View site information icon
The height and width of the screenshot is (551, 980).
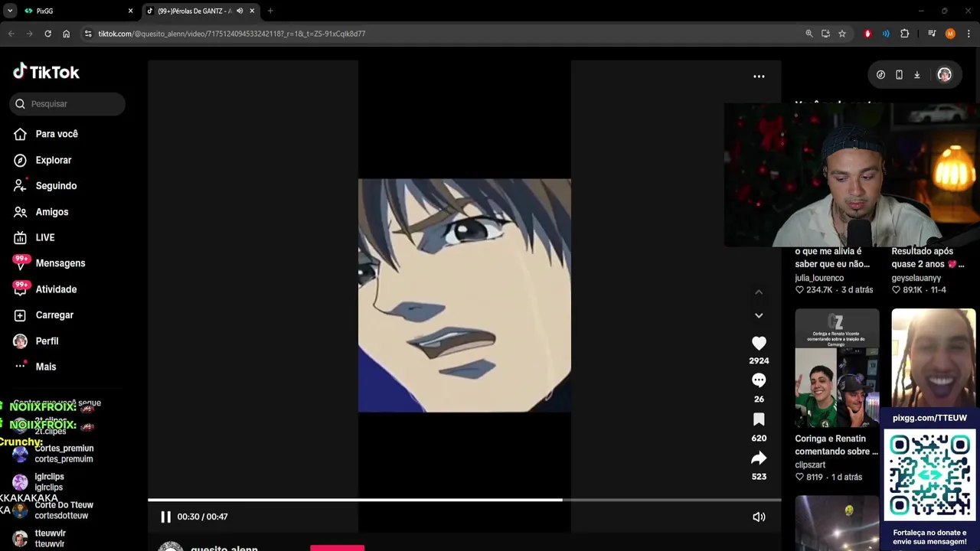pos(88,34)
